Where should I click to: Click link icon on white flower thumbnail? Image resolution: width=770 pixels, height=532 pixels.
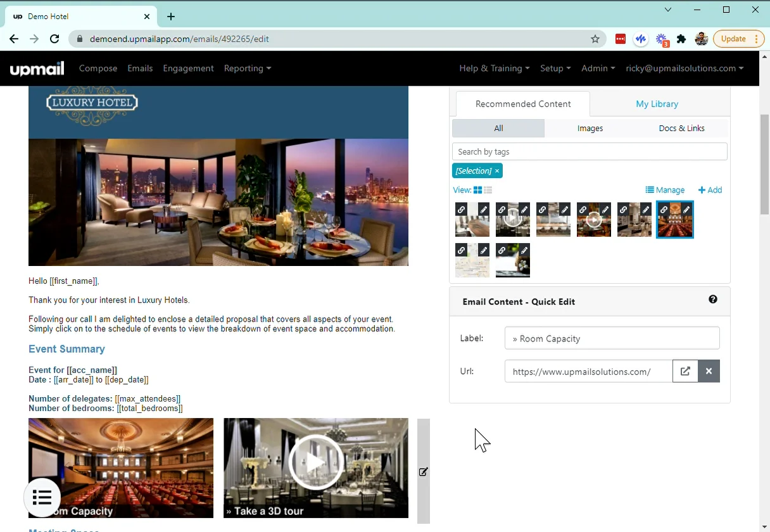pyautogui.click(x=502, y=251)
